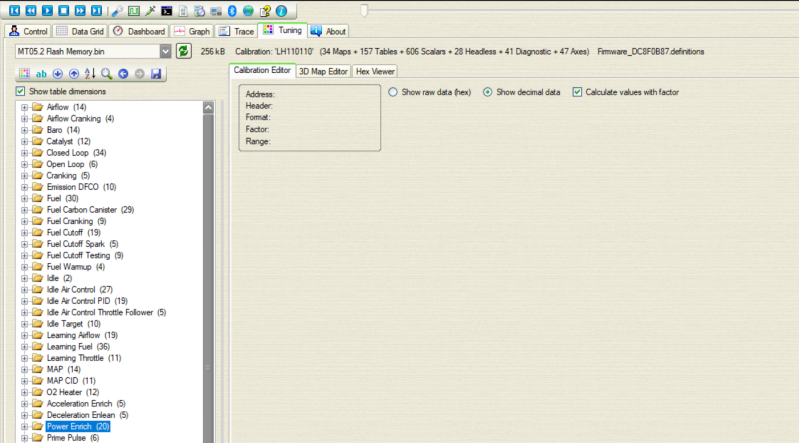Click the blue info icon
This screenshot has width=799, height=443.
click(281, 10)
